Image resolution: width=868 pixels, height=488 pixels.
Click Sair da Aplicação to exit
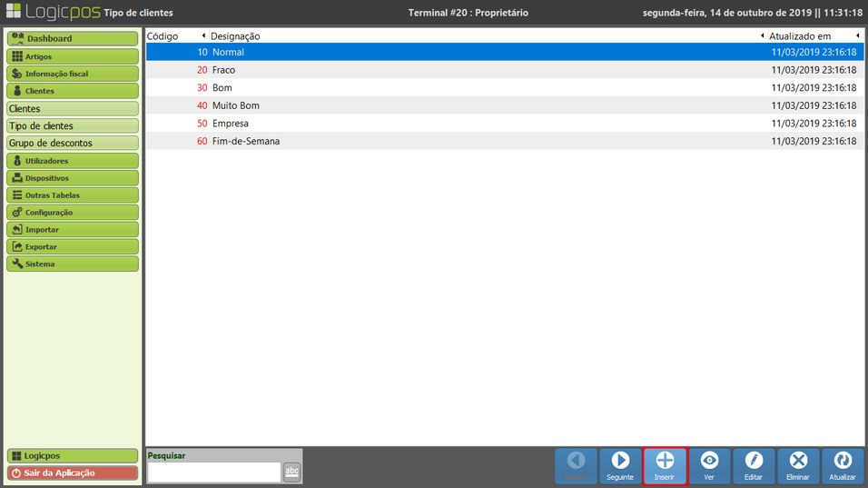click(x=73, y=473)
